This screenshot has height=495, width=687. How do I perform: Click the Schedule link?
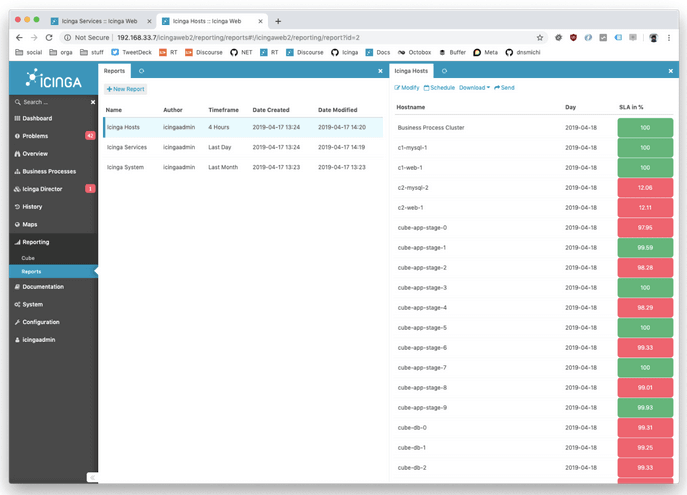tap(439, 88)
